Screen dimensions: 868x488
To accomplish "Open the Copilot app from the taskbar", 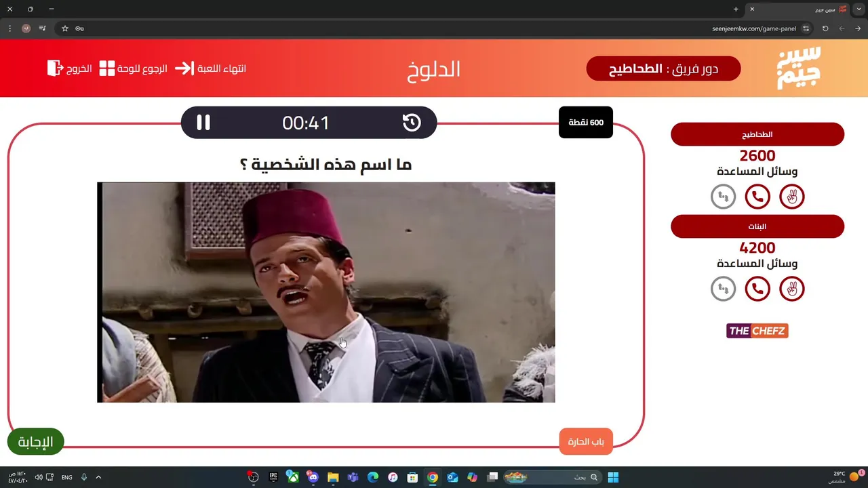I will pos(472,477).
